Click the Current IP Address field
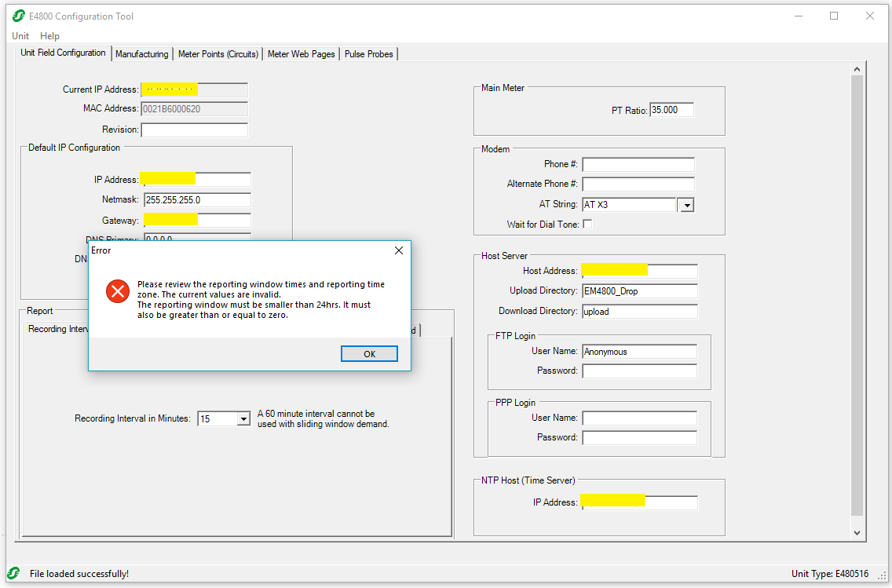The width and height of the screenshot is (892, 588). pos(195,89)
